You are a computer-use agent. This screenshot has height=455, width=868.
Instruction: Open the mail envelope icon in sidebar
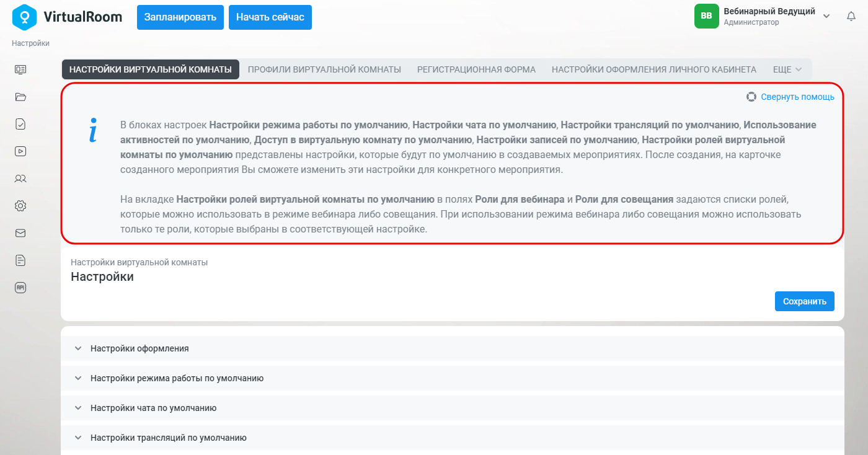(x=20, y=233)
